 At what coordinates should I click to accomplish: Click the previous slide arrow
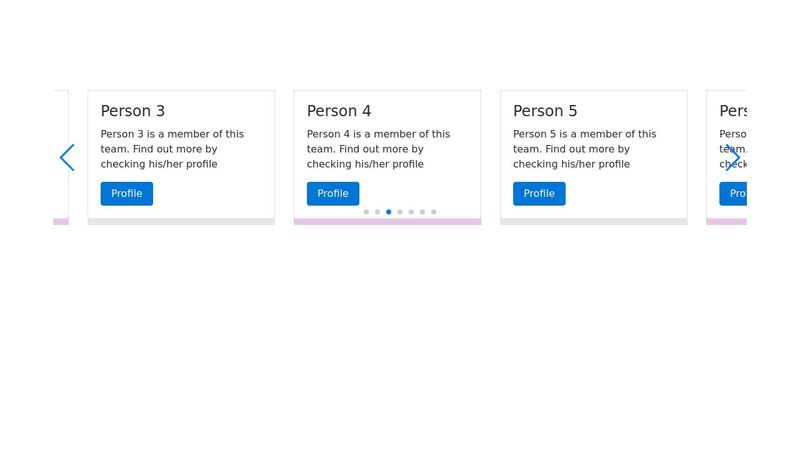67,158
